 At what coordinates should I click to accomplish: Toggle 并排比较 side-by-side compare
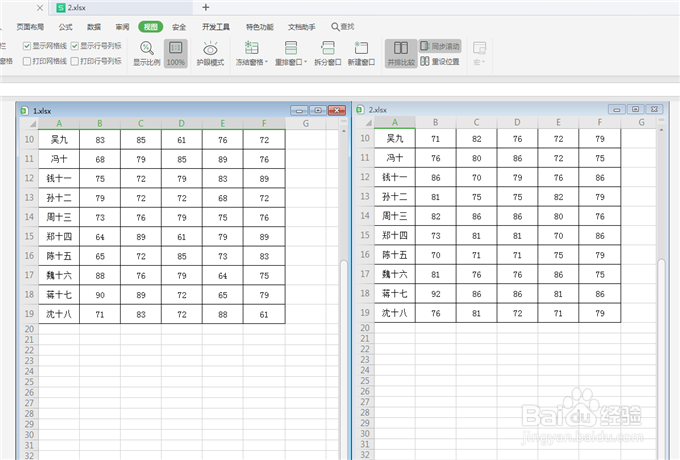point(401,53)
